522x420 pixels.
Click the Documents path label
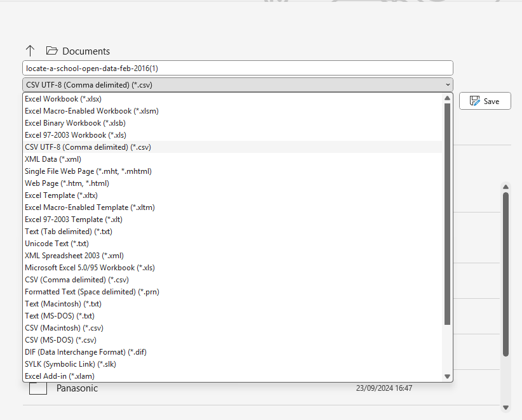[86, 51]
